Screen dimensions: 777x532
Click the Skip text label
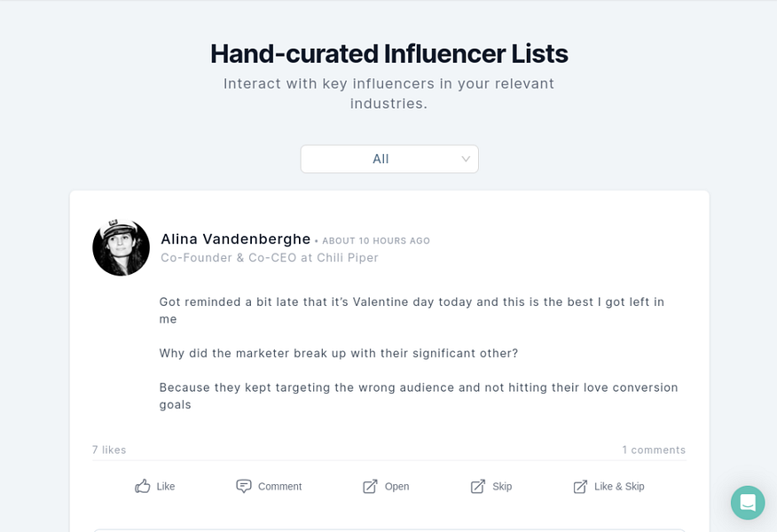click(x=502, y=487)
